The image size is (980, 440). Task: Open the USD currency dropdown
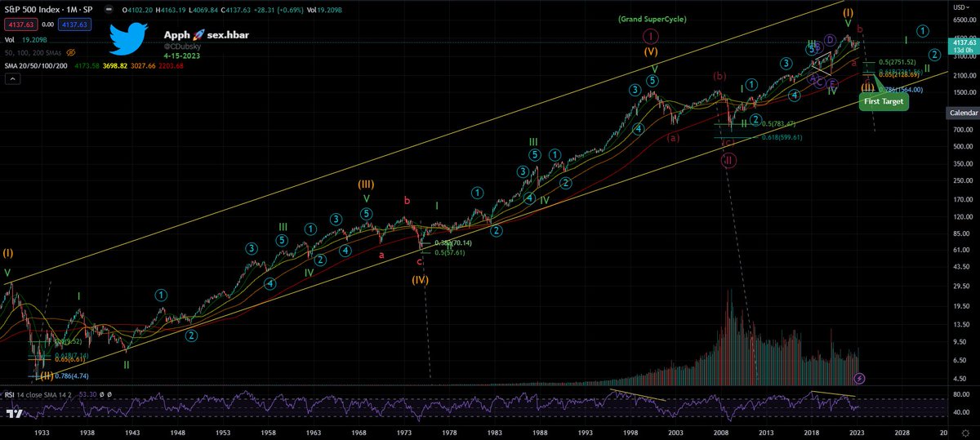point(963,9)
